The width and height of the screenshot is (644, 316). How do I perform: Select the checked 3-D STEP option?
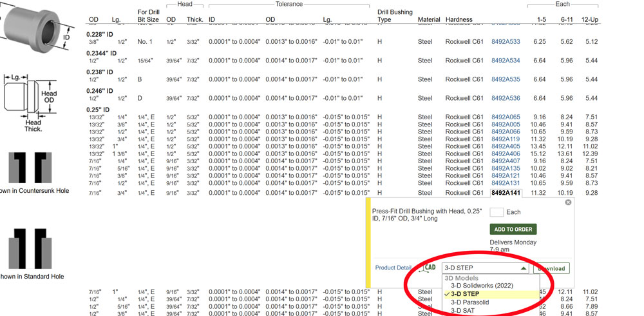473,293
